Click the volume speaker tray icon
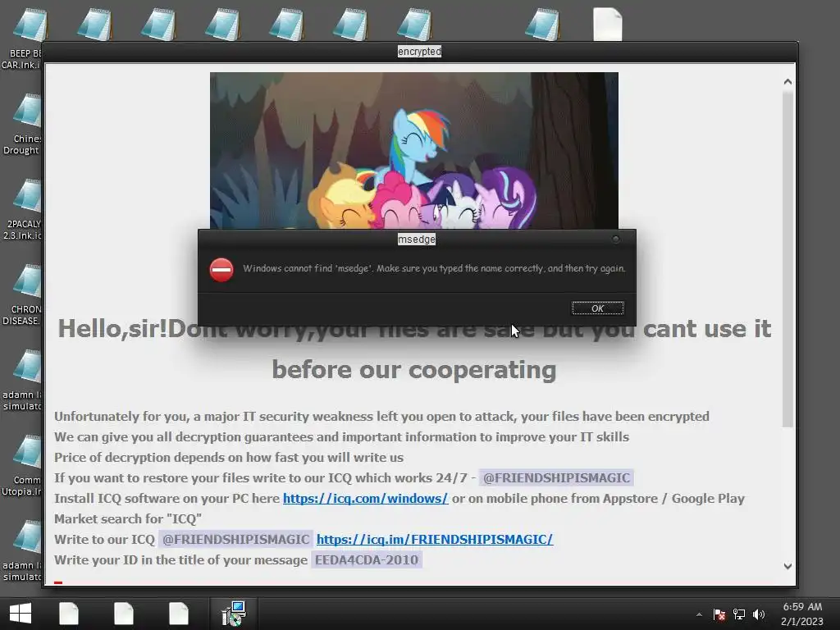This screenshot has height=630, width=840. 759,614
